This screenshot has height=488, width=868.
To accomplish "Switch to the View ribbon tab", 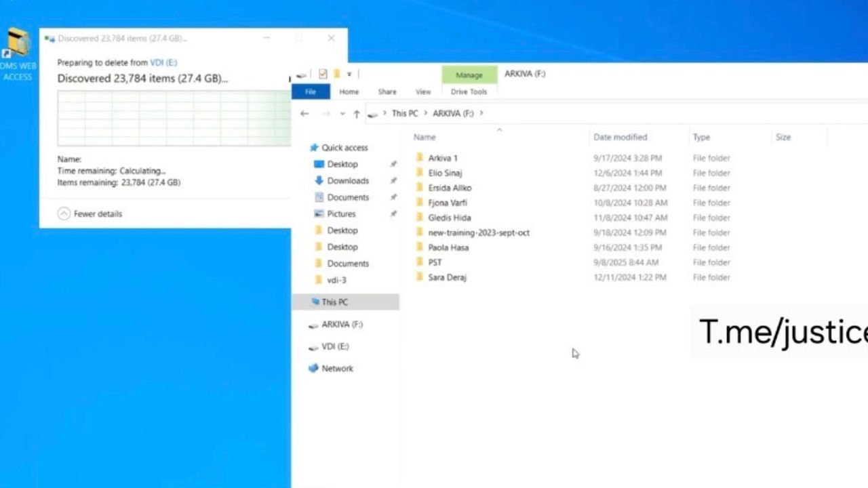I will click(423, 91).
